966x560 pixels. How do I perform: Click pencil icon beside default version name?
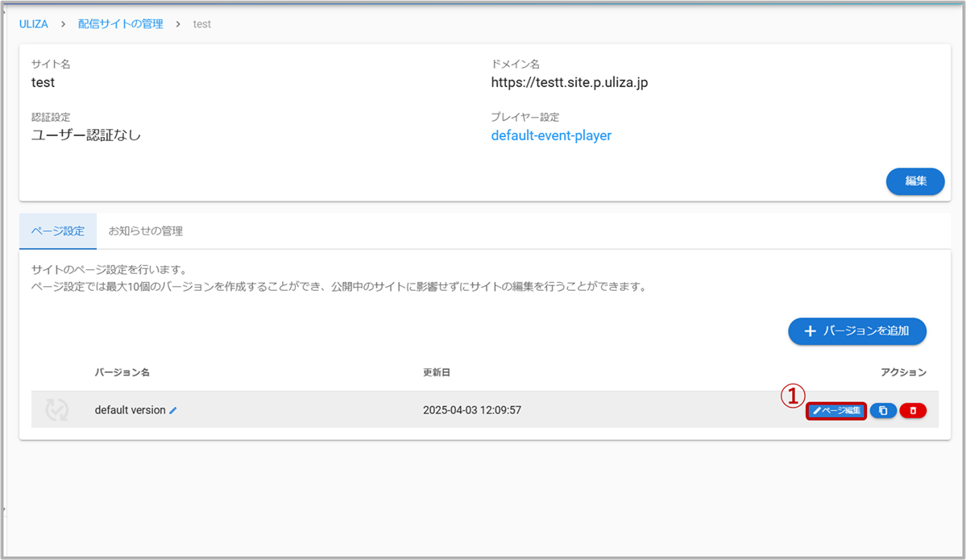[x=173, y=410]
